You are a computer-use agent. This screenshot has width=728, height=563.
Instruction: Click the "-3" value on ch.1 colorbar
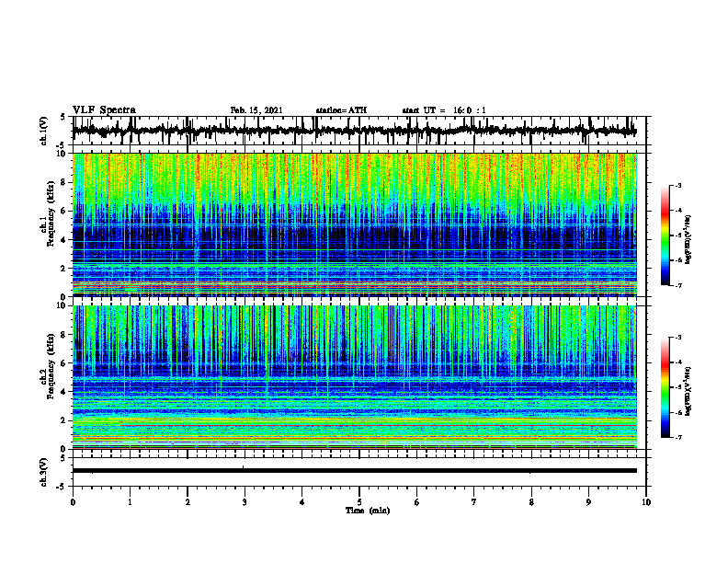pyautogui.click(x=677, y=185)
